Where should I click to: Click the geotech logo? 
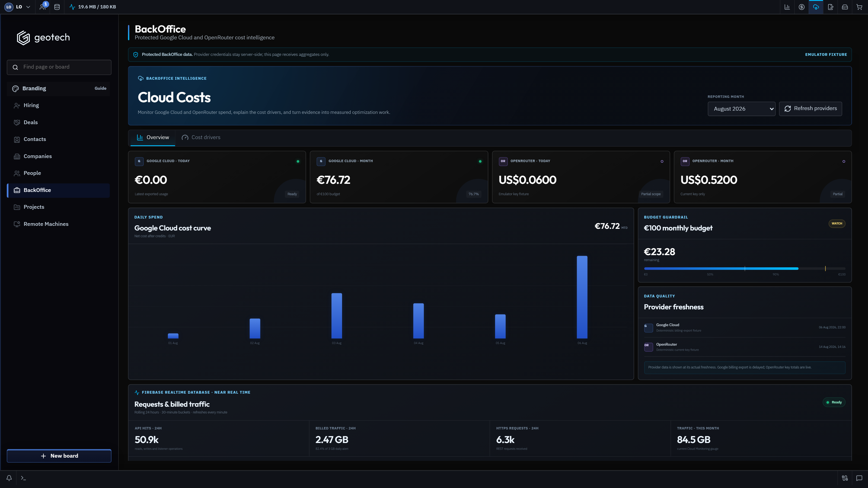pyautogui.click(x=43, y=37)
